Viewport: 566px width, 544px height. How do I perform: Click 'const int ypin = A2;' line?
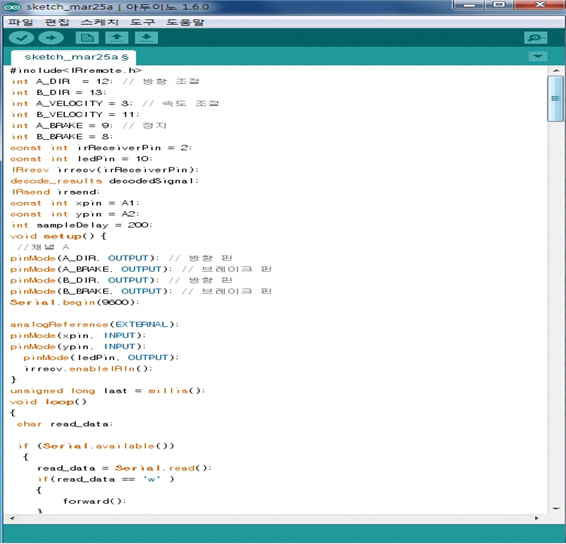(75, 214)
